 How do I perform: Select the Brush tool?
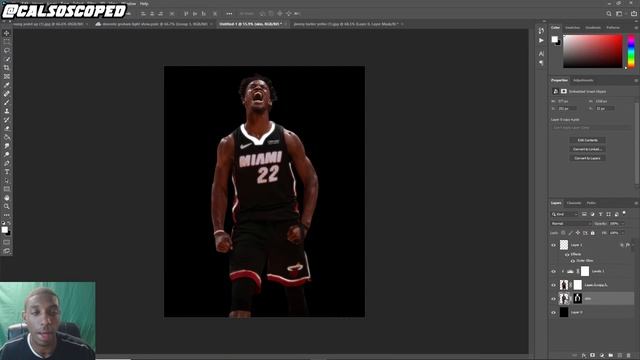click(x=7, y=102)
